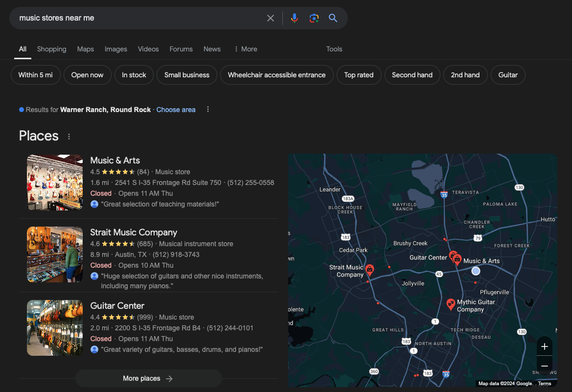Click the Guitar Center label on the map
The height and width of the screenshot is (392, 572).
coord(428,257)
